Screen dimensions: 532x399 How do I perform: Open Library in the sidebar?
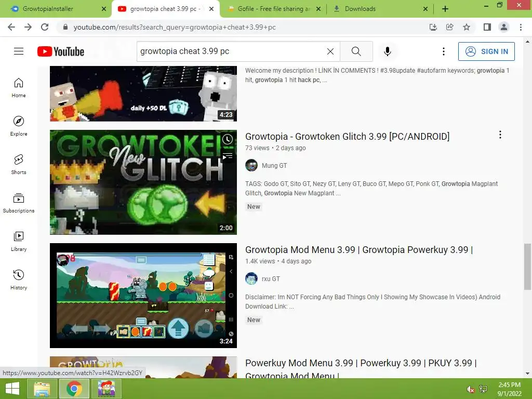(x=19, y=241)
